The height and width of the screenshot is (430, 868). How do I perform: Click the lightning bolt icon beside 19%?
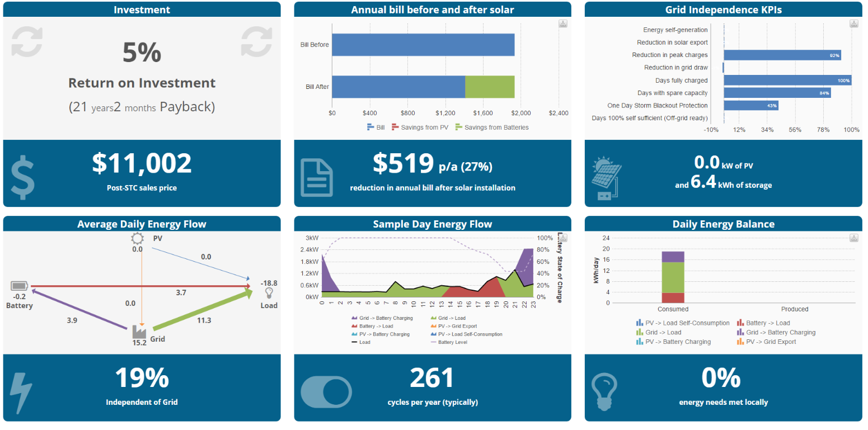[22, 393]
